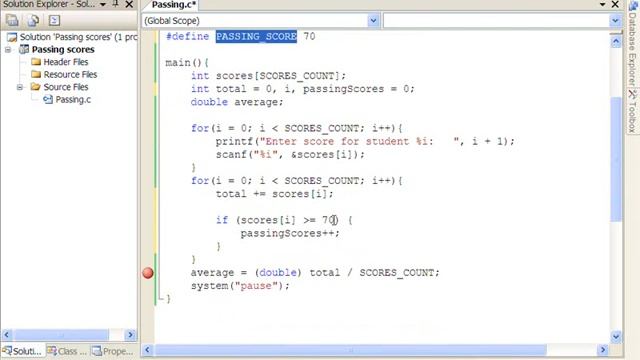This screenshot has height=360, width=640.
Task: Select the Passing scores project node
Action: tap(63, 49)
